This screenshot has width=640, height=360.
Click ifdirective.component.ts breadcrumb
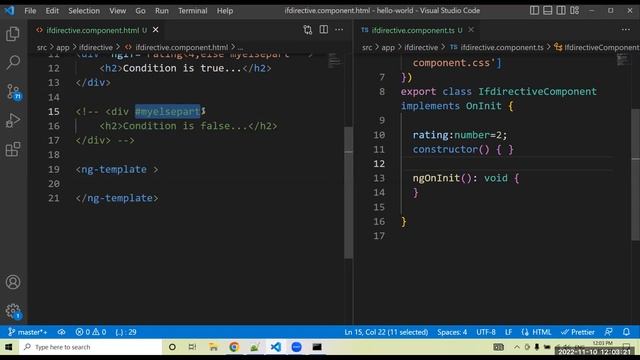pyautogui.click(x=502, y=47)
